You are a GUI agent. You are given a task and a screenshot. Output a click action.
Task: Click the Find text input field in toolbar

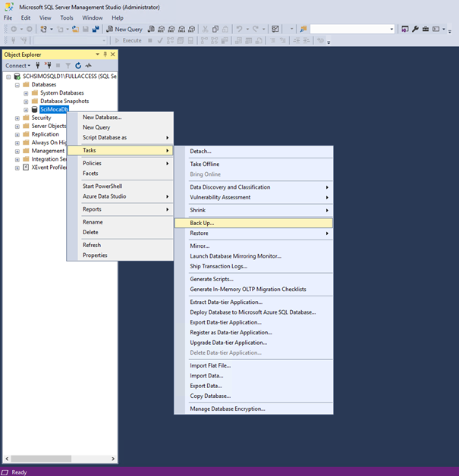(350, 29)
